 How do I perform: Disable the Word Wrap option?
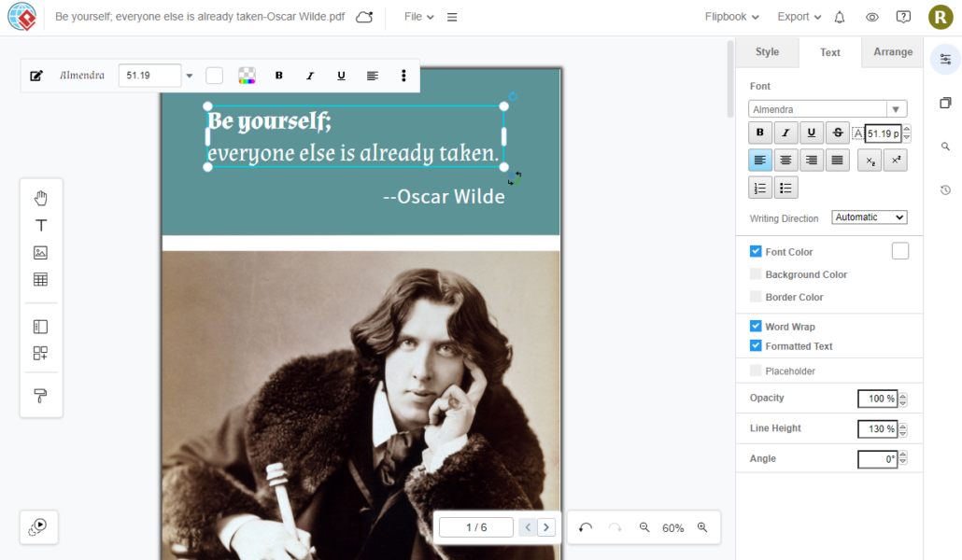click(x=756, y=326)
